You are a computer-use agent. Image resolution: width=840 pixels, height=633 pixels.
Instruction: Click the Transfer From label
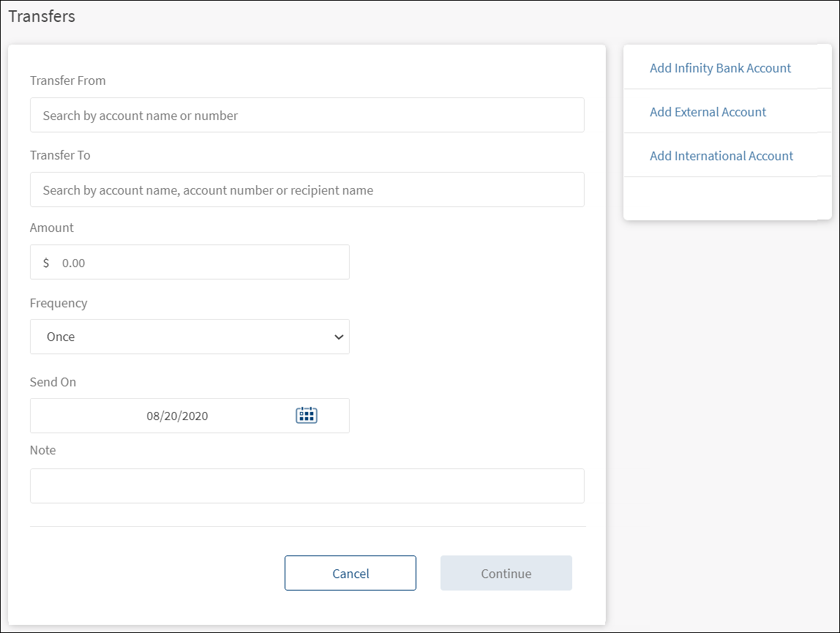pyautogui.click(x=67, y=80)
